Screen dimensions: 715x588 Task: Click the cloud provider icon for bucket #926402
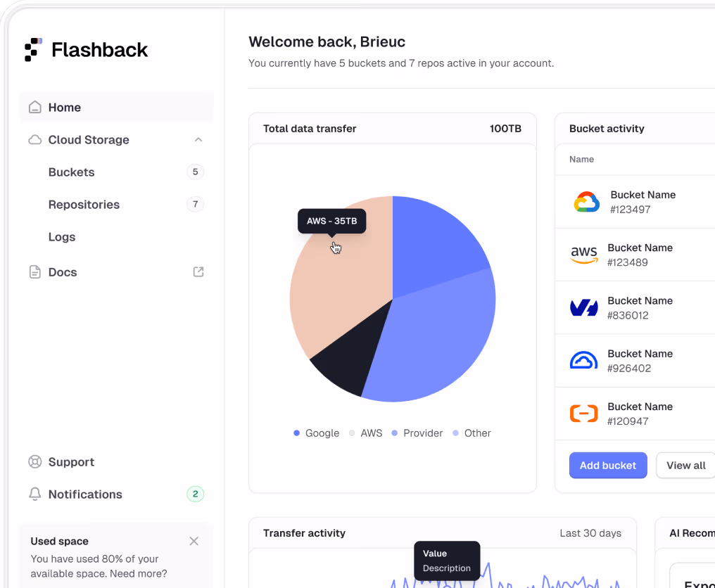(x=584, y=360)
